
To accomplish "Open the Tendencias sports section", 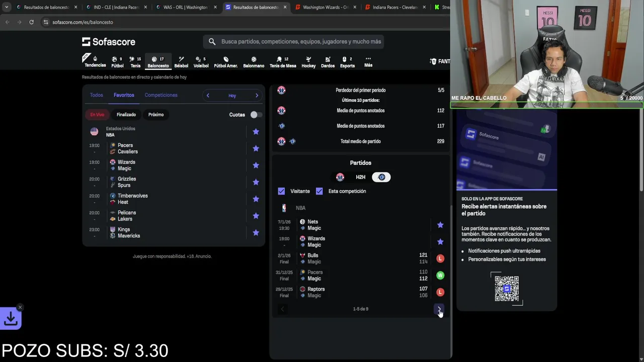I will [x=95, y=61].
